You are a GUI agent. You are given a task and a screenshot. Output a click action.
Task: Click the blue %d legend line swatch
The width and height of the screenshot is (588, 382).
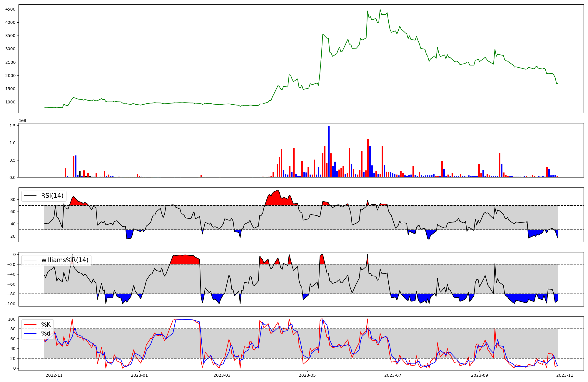pyautogui.click(x=30, y=334)
